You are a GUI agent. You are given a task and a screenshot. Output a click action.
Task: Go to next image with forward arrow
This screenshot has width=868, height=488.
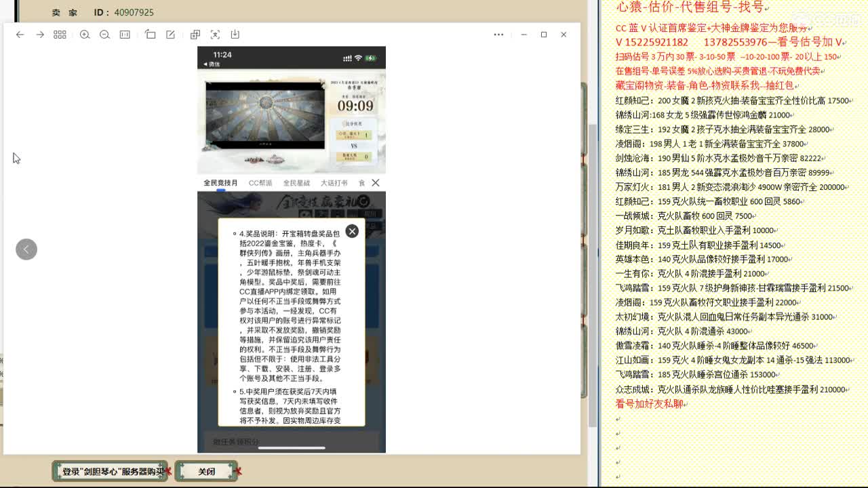[x=40, y=35]
